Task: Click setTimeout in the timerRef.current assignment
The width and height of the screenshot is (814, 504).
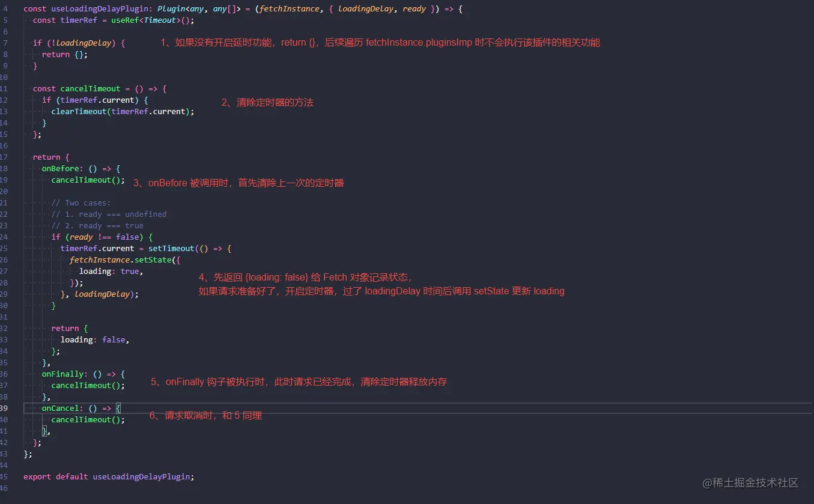Action: click(x=171, y=249)
